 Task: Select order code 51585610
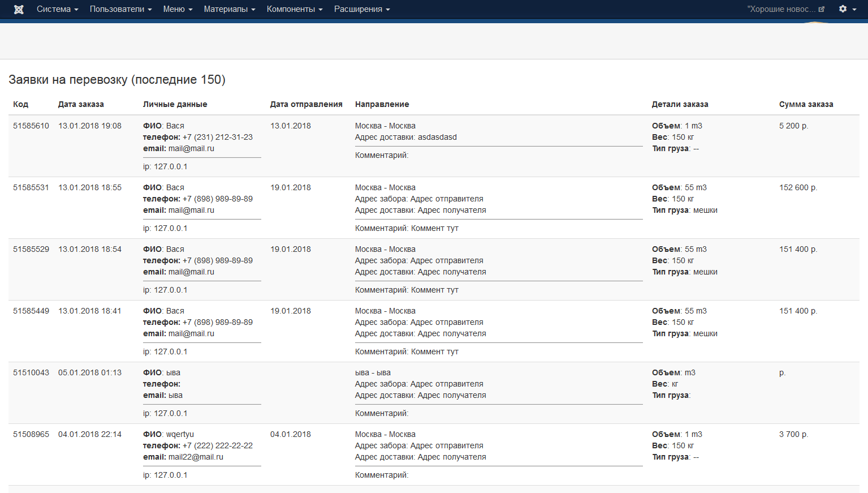click(x=31, y=126)
